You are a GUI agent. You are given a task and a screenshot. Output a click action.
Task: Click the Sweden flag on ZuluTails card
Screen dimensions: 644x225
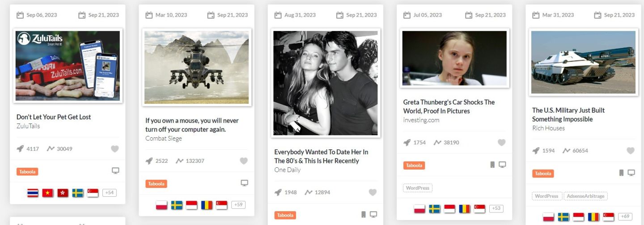[78, 193]
